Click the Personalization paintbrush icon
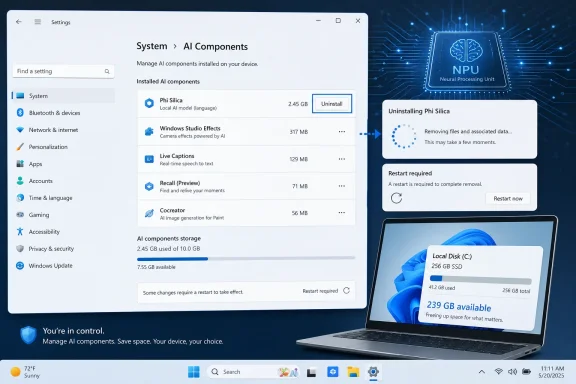 coord(20,147)
